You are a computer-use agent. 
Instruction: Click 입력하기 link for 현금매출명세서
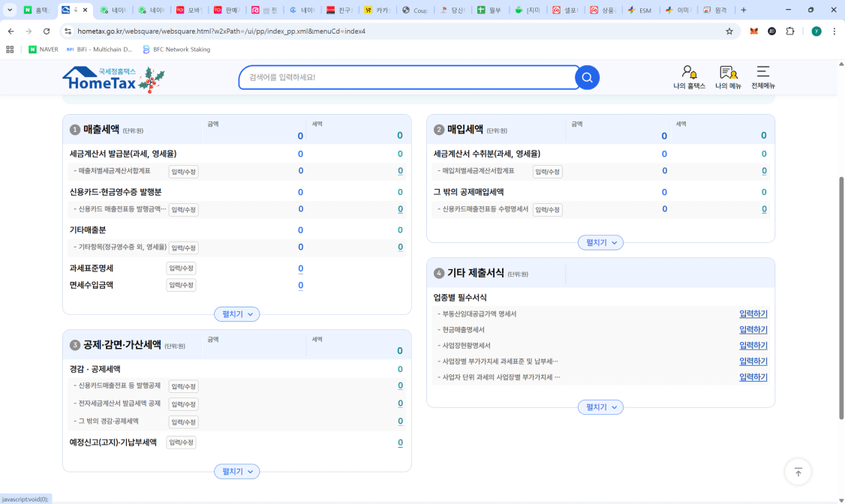[x=753, y=330]
